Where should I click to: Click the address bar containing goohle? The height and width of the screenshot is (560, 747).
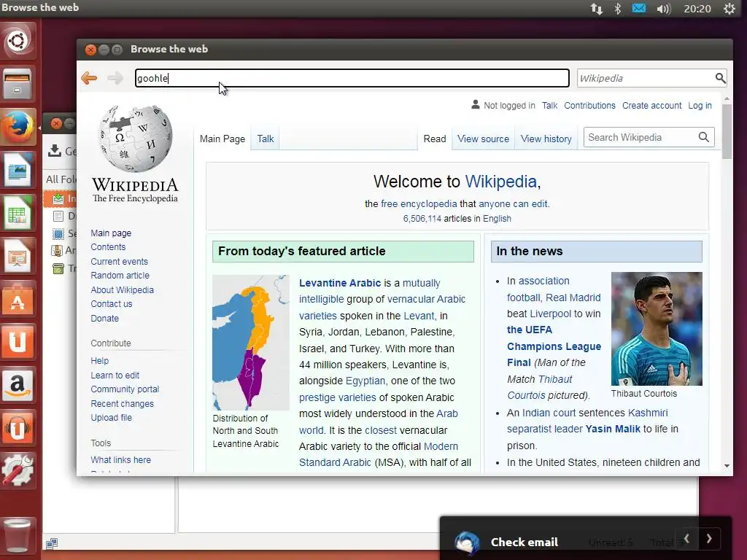(x=352, y=78)
